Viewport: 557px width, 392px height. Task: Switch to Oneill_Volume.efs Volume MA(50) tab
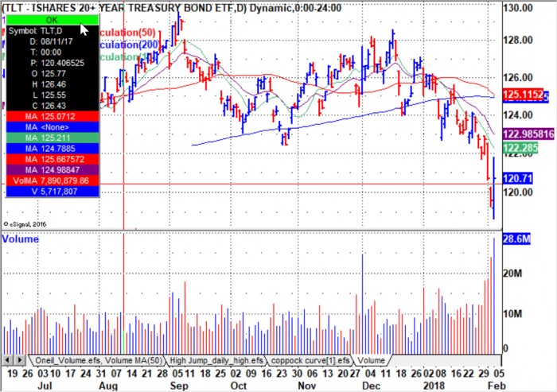(x=98, y=360)
